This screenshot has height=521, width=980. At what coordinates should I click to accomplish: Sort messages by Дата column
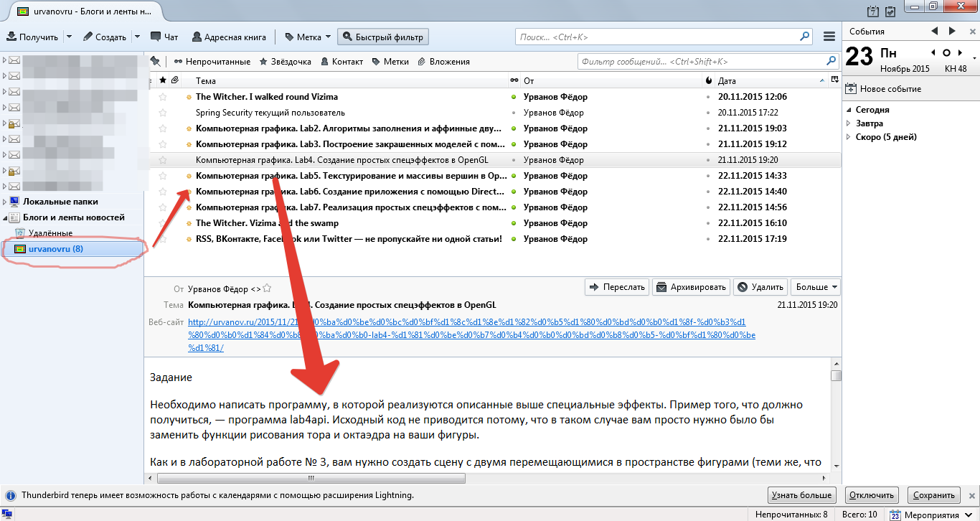point(771,81)
